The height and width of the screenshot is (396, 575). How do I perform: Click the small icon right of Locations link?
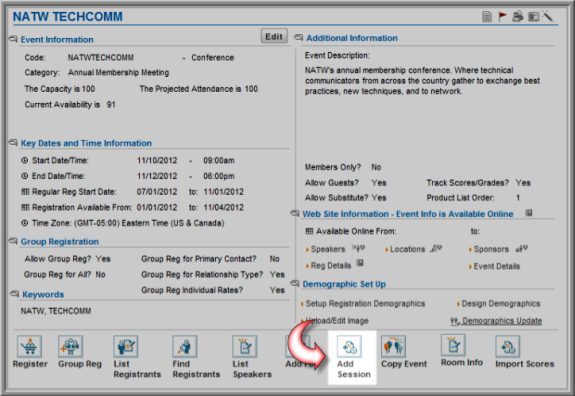click(x=436, y=248)
